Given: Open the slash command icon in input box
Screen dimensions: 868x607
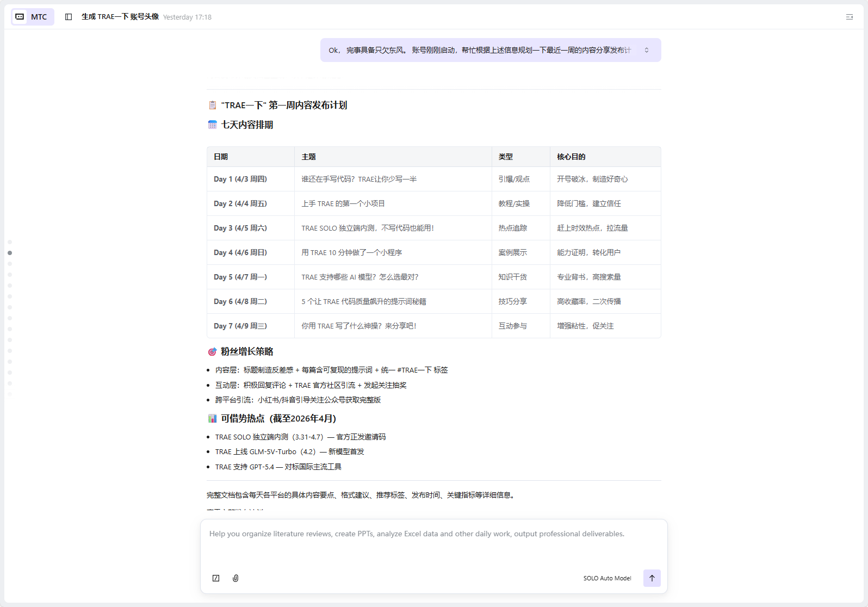Looking at the screenshot, I should point(216,578).
